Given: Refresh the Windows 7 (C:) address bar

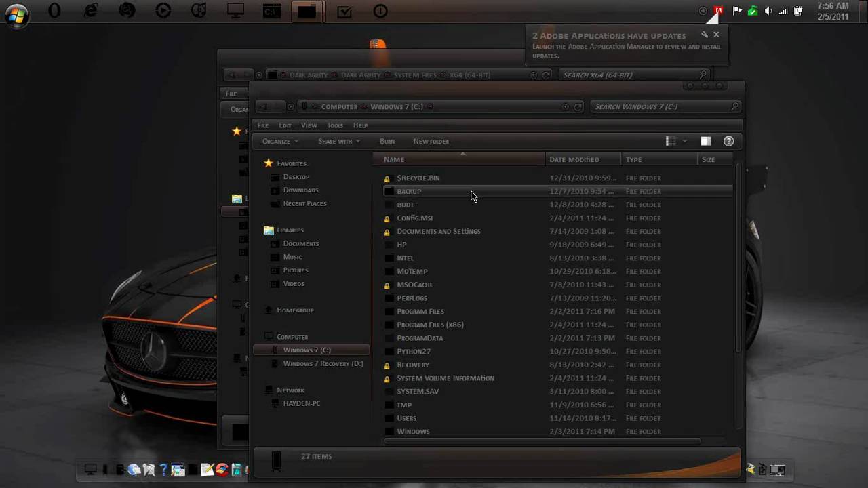Looking at the screenshot, I should [578, 106].
